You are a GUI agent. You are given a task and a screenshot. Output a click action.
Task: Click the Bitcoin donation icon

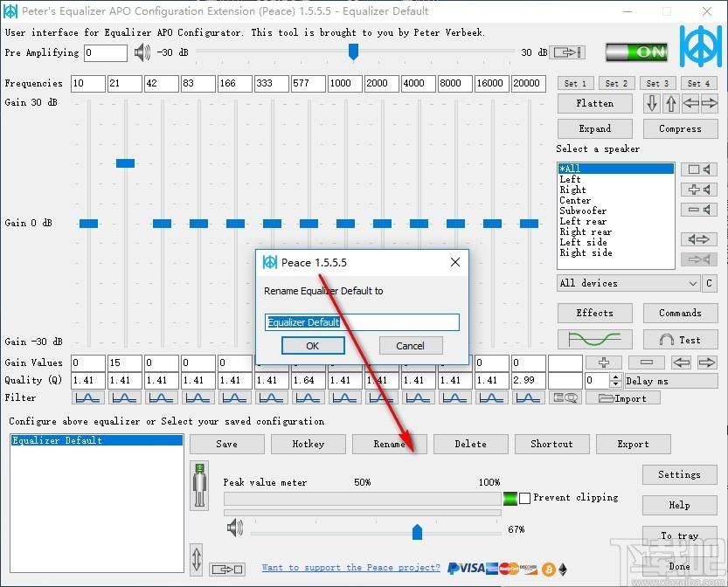click(549, 569)
